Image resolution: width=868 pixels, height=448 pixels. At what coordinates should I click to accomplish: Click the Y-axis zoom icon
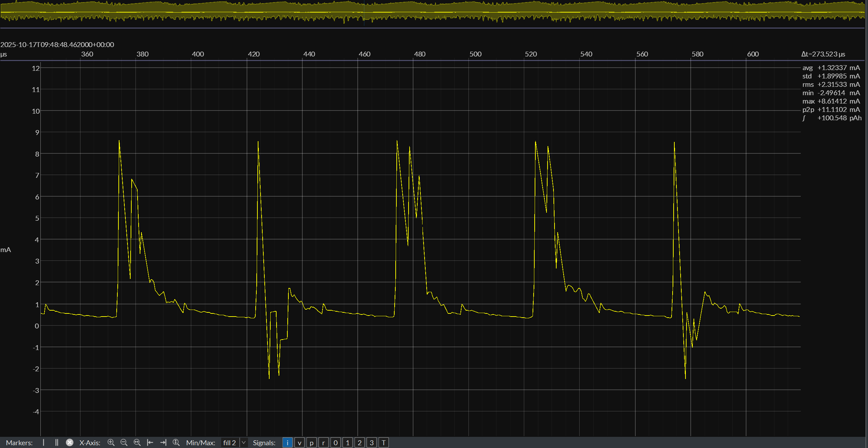[x=176, y=442]
